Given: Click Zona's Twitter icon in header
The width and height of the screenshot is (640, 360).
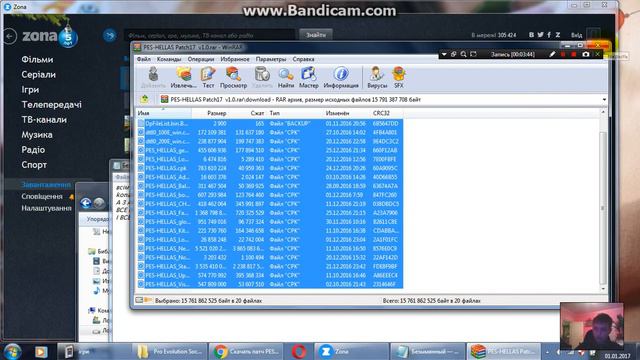Looking at the screenshot, I should pos(540,35).
